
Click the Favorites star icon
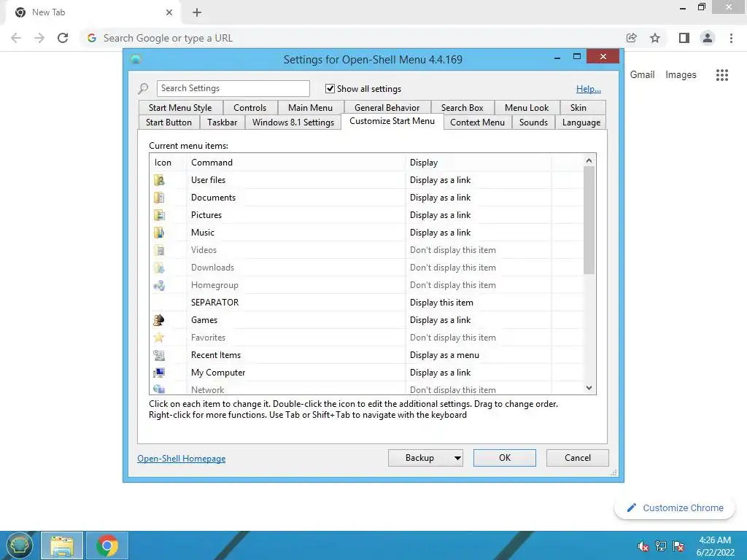coord(159,338)
